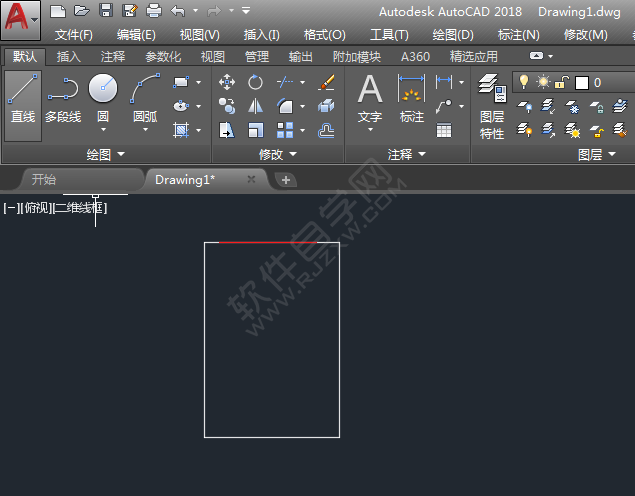The width and height of the screenshot is (635, 496).
Task: Click the Save icon in quick access toolbar
Action: tap(106, 11)
